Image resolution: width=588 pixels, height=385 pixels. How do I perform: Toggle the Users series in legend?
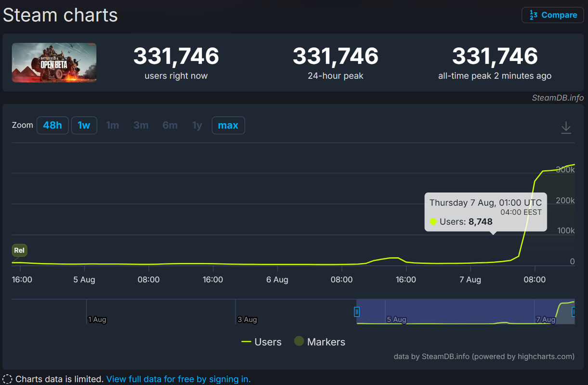pos(261,342)
